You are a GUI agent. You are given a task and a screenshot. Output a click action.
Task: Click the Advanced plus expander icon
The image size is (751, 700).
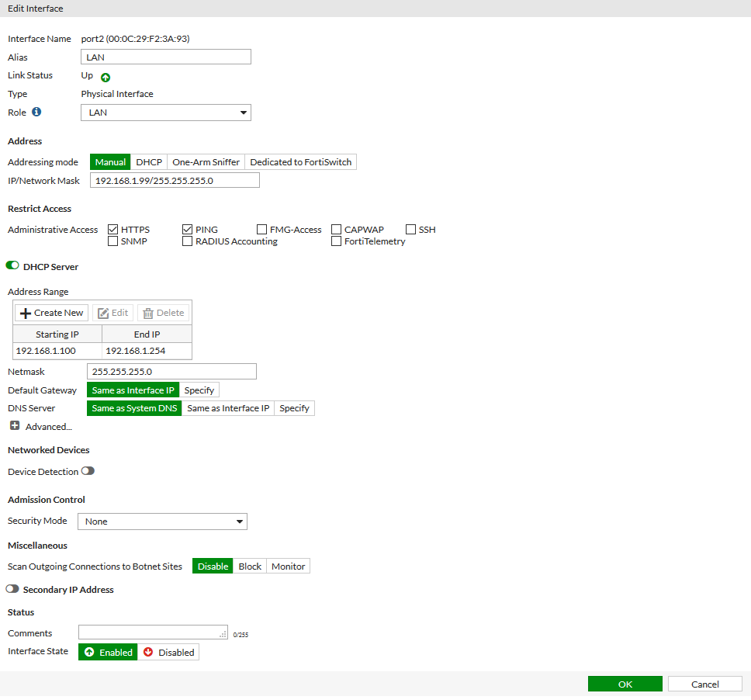15,425
